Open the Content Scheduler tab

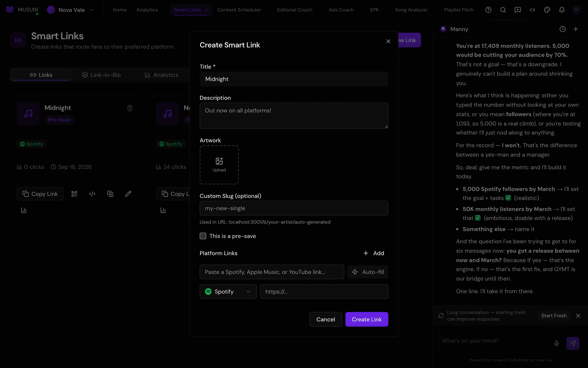pos(239,10)
